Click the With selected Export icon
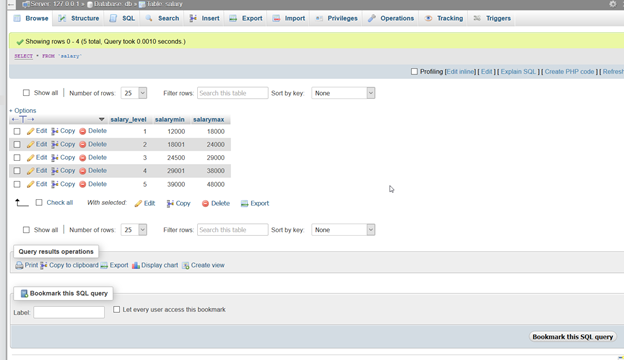 point(244,204)
